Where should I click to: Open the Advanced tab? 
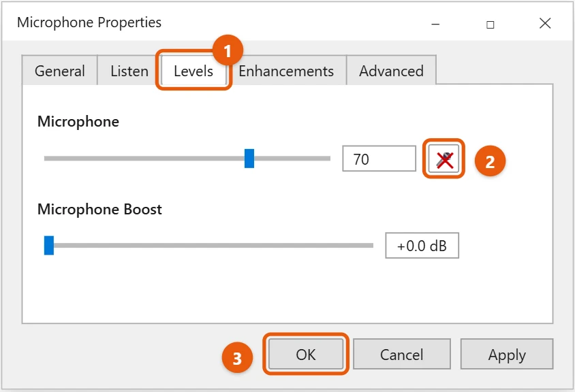tap(391, 71)
